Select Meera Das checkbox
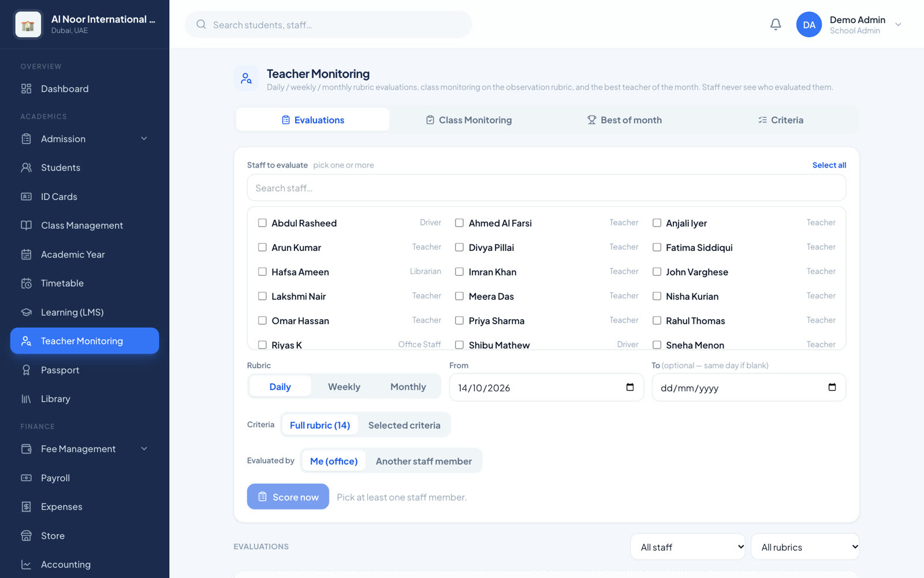Viewport: 924px width, 578px height. pyautogui.click(x=459, y=296)
